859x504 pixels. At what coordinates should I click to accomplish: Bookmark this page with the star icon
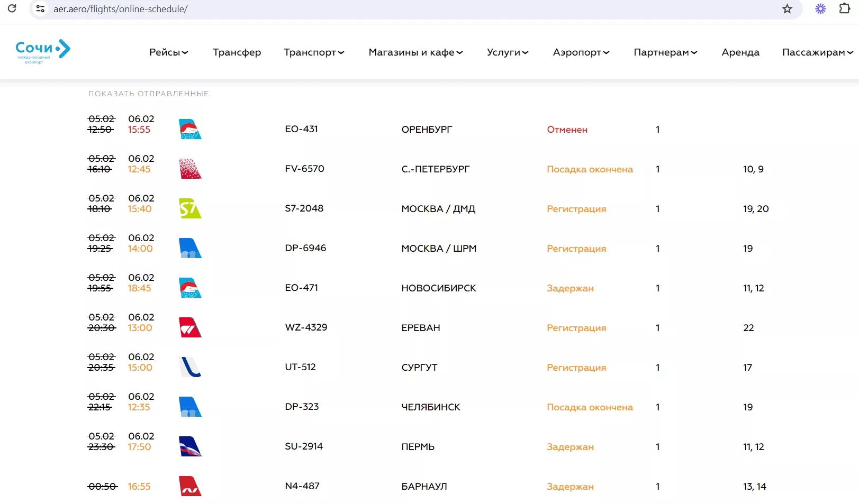(787, 8)
